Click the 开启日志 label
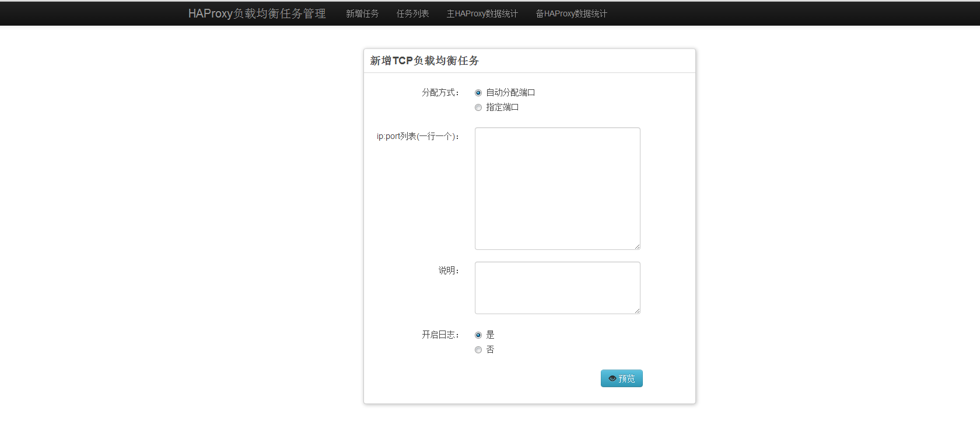980x421 pixels. [441, 335]
